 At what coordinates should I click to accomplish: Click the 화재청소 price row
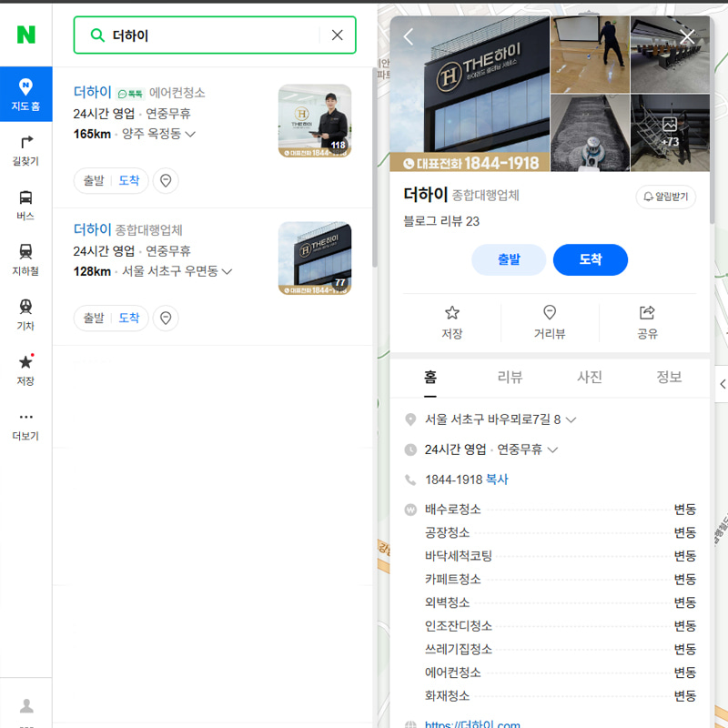[x=561, y=695]
